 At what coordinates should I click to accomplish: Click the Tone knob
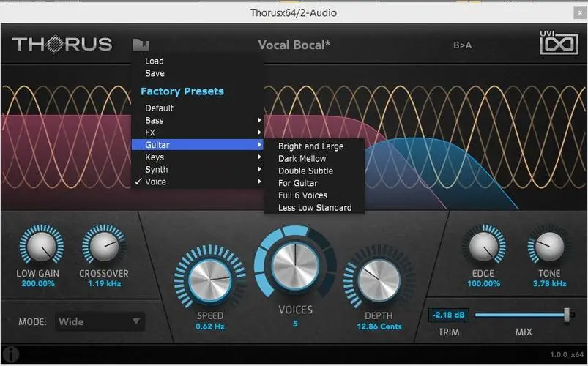point(549,246)
